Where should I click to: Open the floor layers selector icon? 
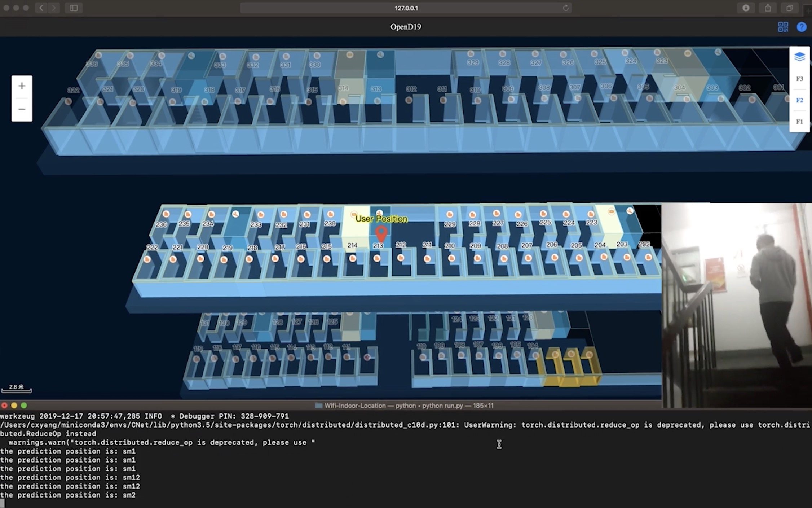[800, 56]
